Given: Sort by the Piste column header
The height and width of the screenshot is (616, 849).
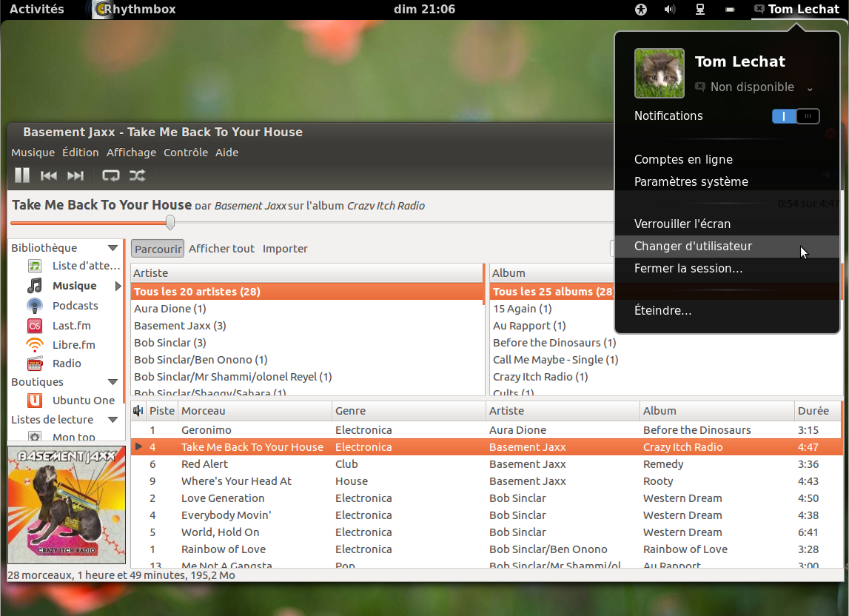Looking at the screenshot, I should (162, 411).
